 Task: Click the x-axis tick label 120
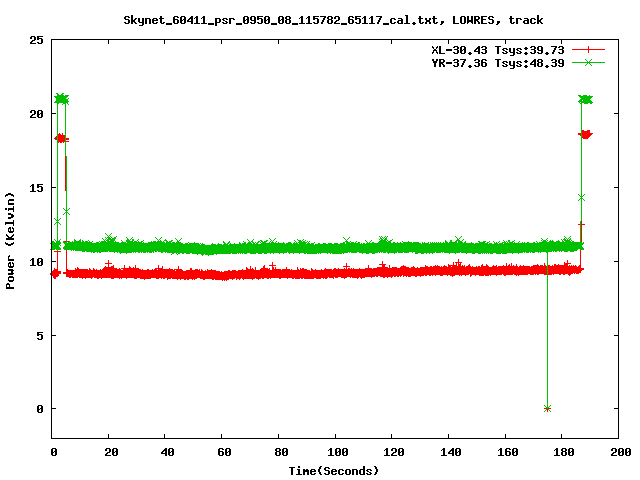pyautogui.click(x=394, y=452)
